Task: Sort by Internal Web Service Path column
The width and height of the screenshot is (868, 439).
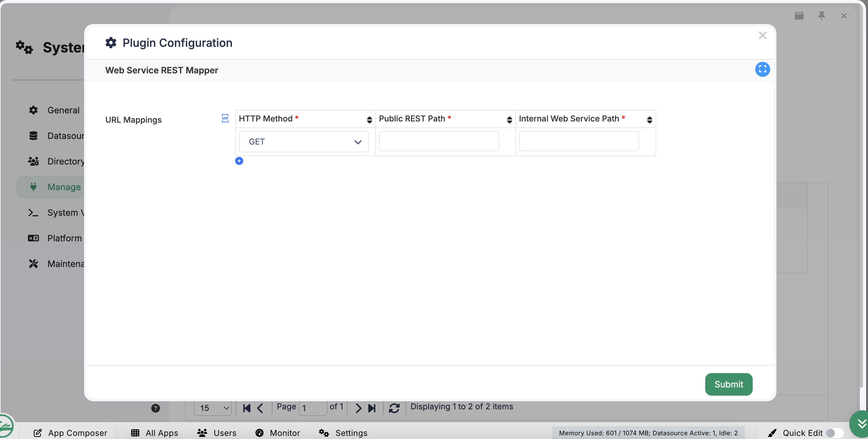Action: (x=649, y=120)
